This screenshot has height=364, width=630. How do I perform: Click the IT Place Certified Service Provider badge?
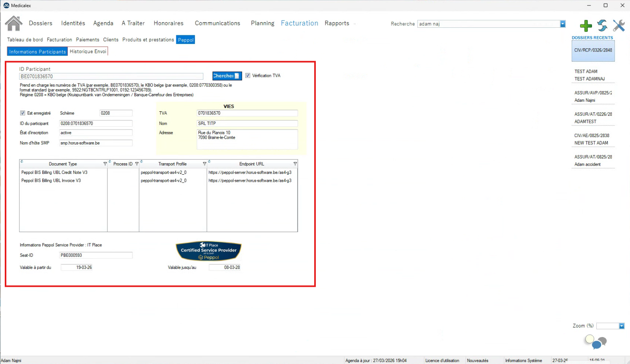[208, 251]
